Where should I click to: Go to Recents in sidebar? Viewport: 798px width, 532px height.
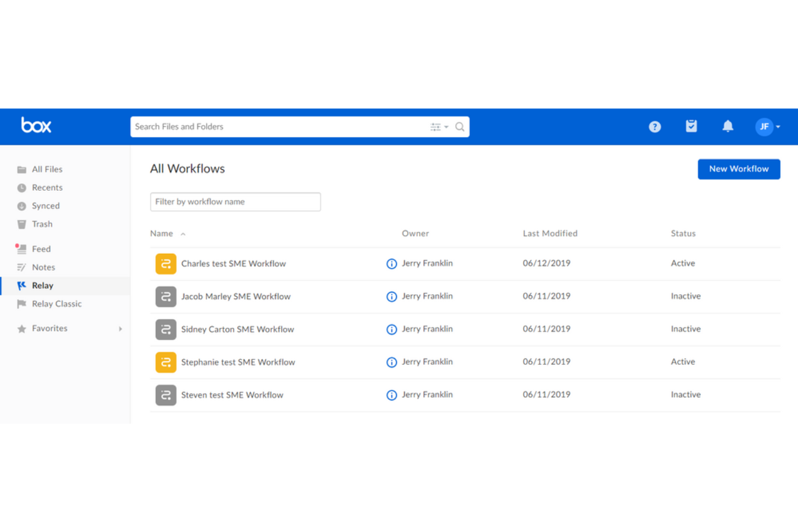(x=47, y=188)
